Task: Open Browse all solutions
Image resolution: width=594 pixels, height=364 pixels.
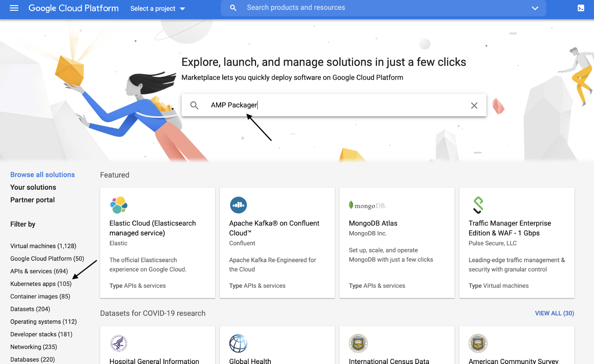Action: tap(42, 174)
